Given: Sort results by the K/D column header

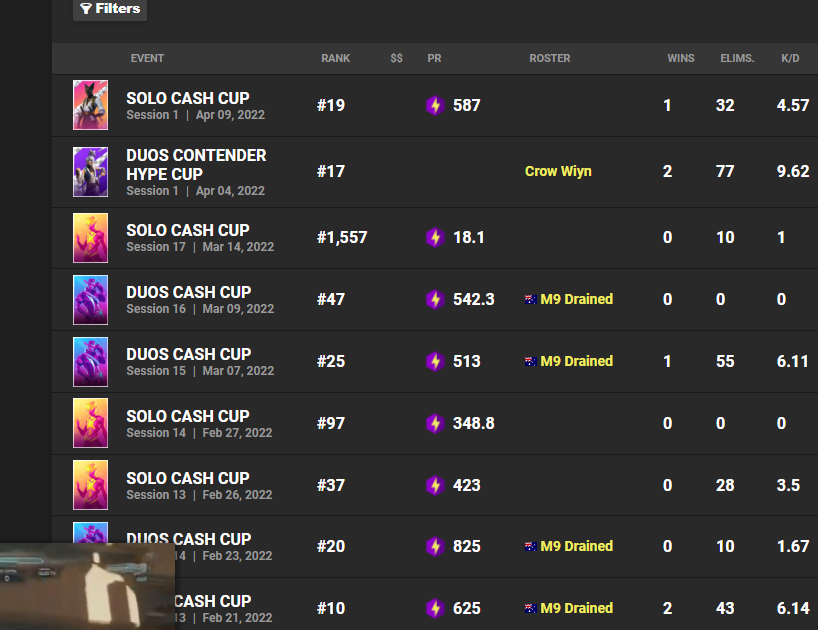Looking at the screenshot, I should (790, 58).
